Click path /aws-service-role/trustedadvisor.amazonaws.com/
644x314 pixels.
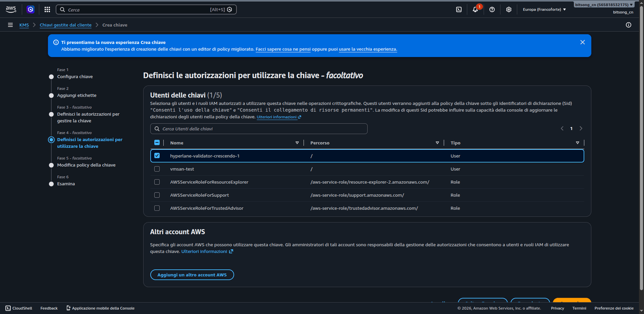[364, 208]
